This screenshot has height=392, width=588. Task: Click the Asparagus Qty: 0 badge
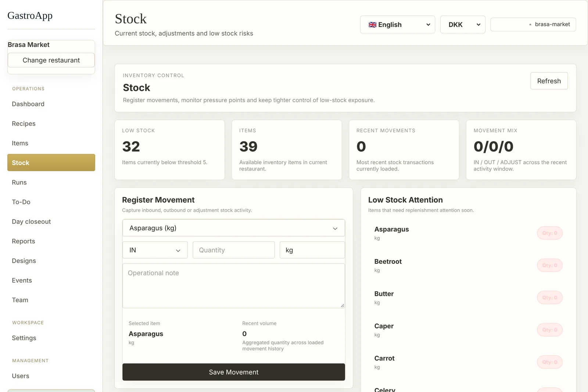click(550, 233)
